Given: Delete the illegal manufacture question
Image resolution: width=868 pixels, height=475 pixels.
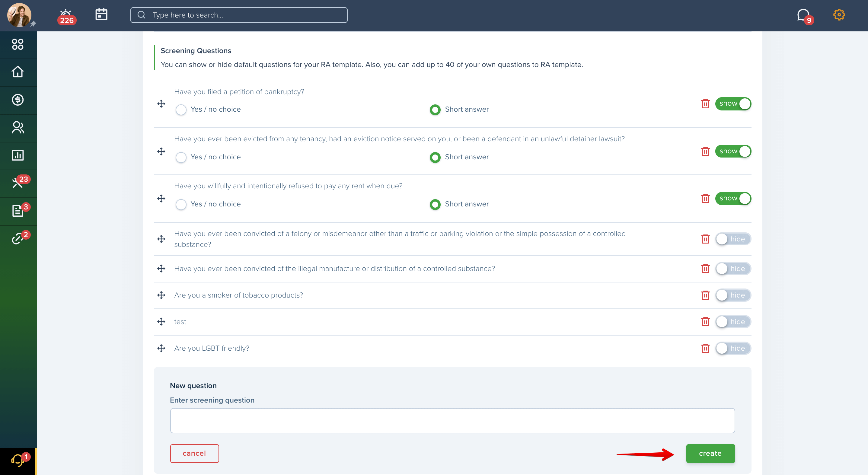Looking at the screenshot, I should [705, 269].
